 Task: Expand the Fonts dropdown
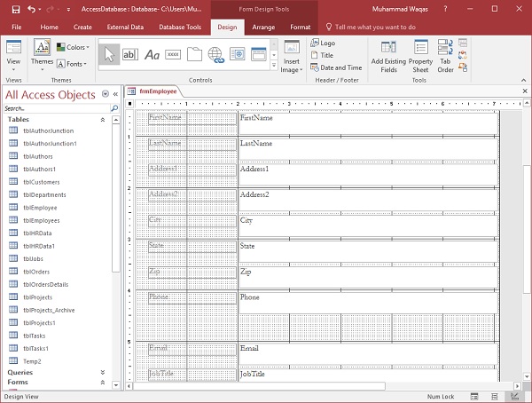(74, 64)
